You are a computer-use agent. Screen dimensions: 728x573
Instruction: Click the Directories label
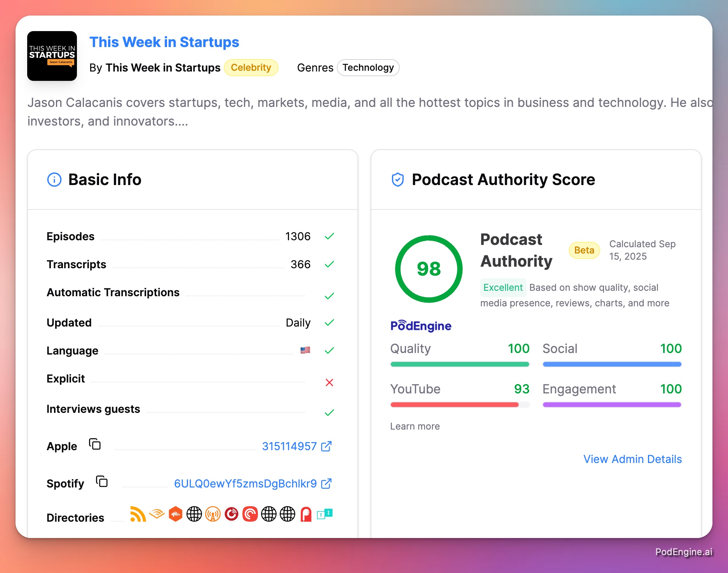[x=75, y=518]
